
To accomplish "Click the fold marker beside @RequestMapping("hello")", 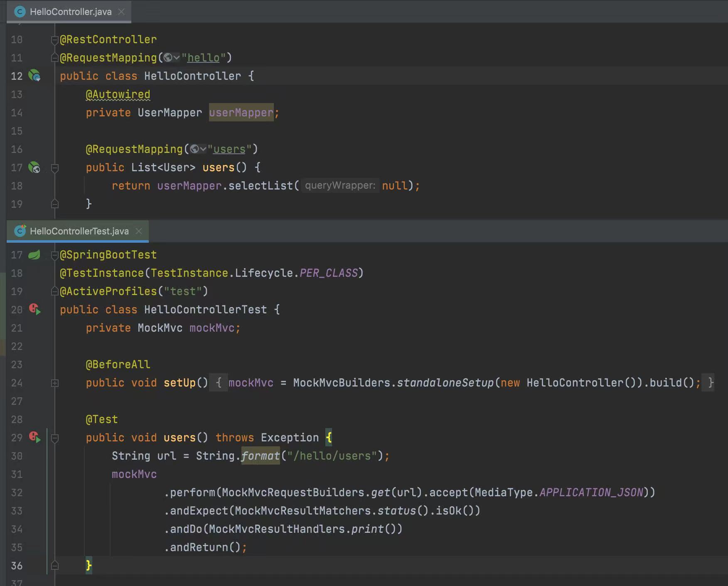I will coord(54,58).
